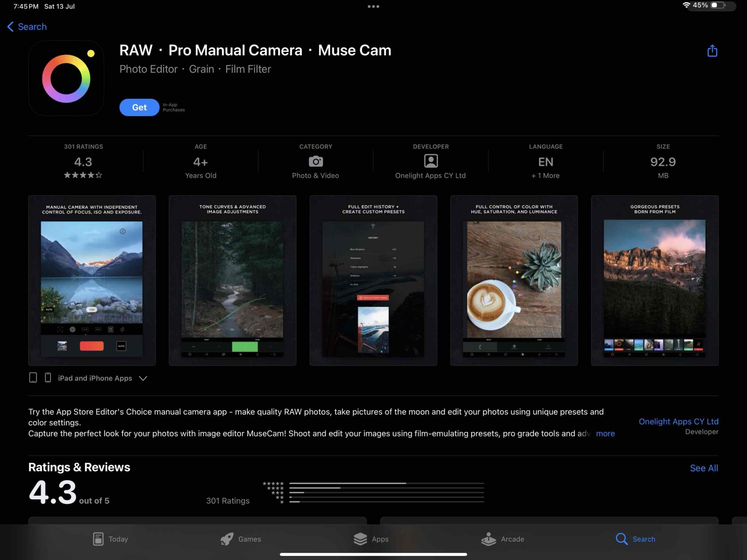Viewport: 747px width, 560px height.
Task: Tap the Get button to download
Action: [139, 107]
